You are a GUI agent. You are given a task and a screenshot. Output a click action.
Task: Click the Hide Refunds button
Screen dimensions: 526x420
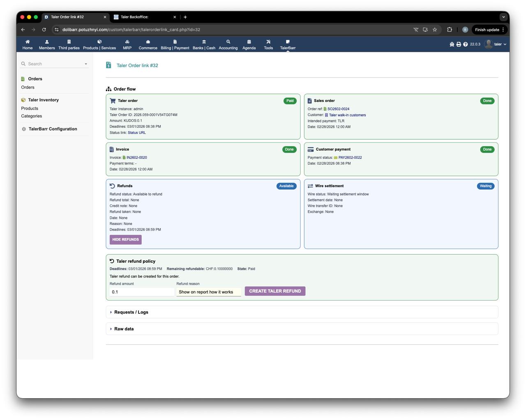pos(125,240)
